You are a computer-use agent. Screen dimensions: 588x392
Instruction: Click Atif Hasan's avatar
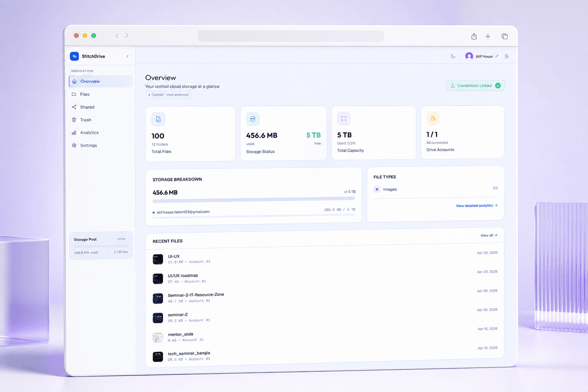[469, 56]
